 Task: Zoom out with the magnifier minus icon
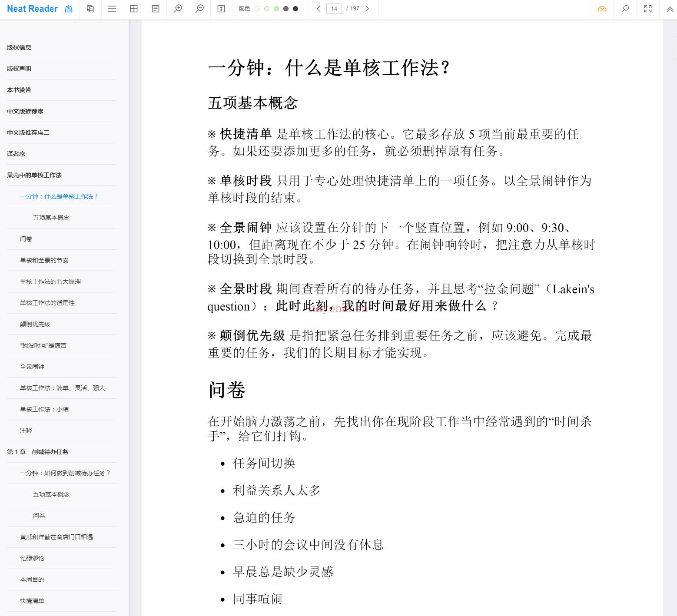199,9
